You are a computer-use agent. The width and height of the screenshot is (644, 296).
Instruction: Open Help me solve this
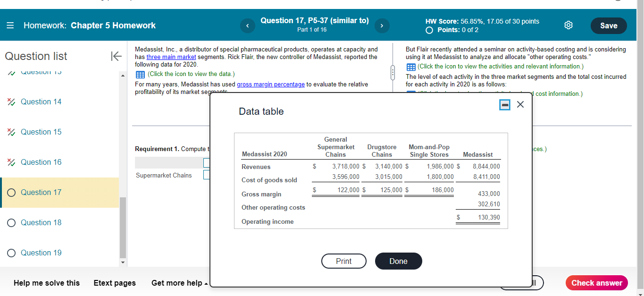click(47, 283)
